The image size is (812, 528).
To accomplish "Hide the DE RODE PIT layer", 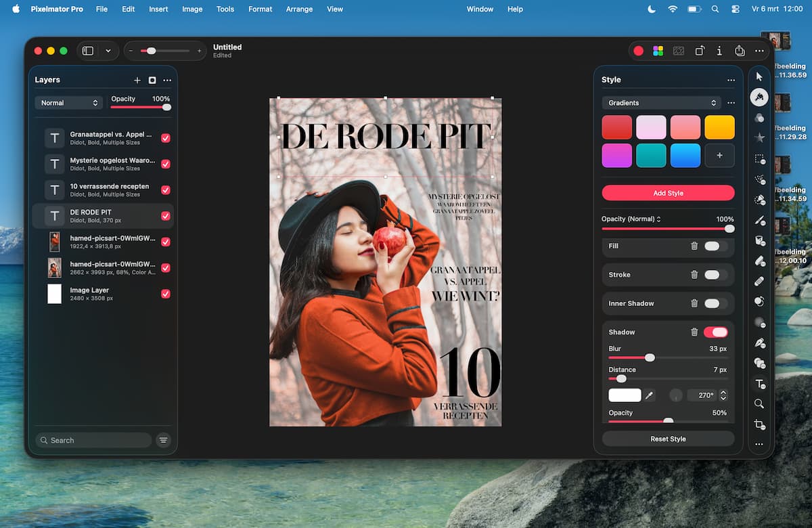I will 166,216.
